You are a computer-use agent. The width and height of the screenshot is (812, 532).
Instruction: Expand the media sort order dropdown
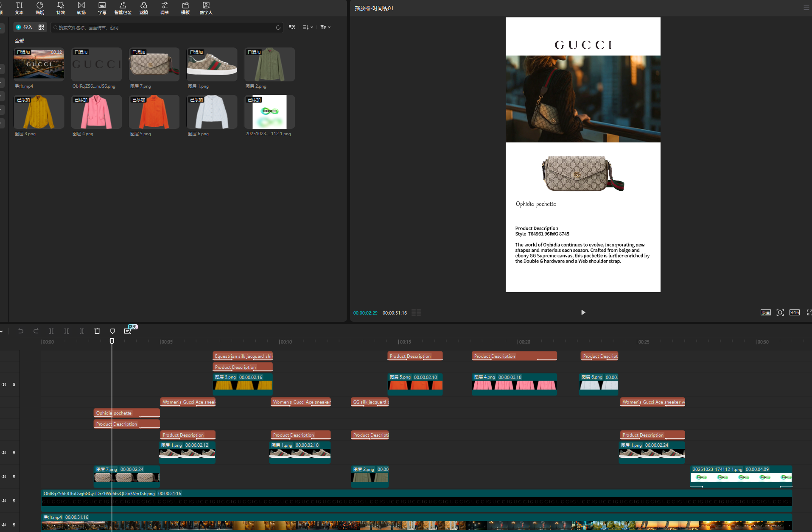308,27
